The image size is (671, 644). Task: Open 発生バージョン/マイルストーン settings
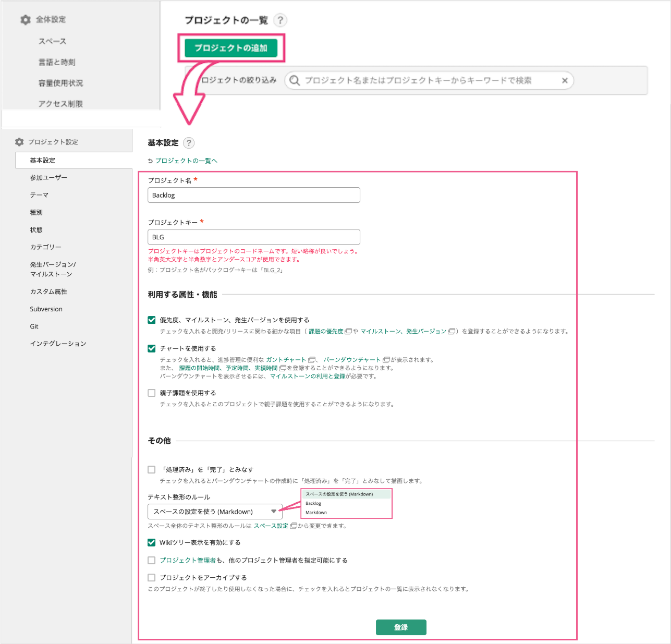pyautogui.click(x=53, y=270)
